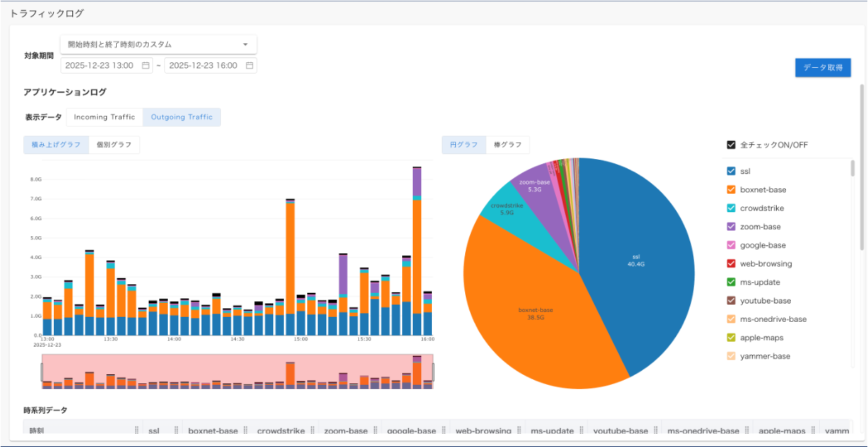Screen dimensions: 868x447
Task: Click the drag handle of zoom-base column
Action: click(375, 431)
